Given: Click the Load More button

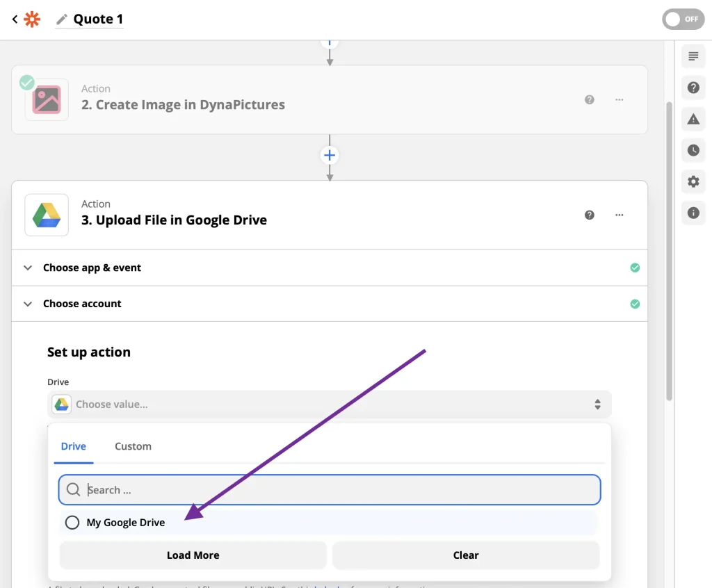Looking at the screenshot, I should click(x=193, y=555).
